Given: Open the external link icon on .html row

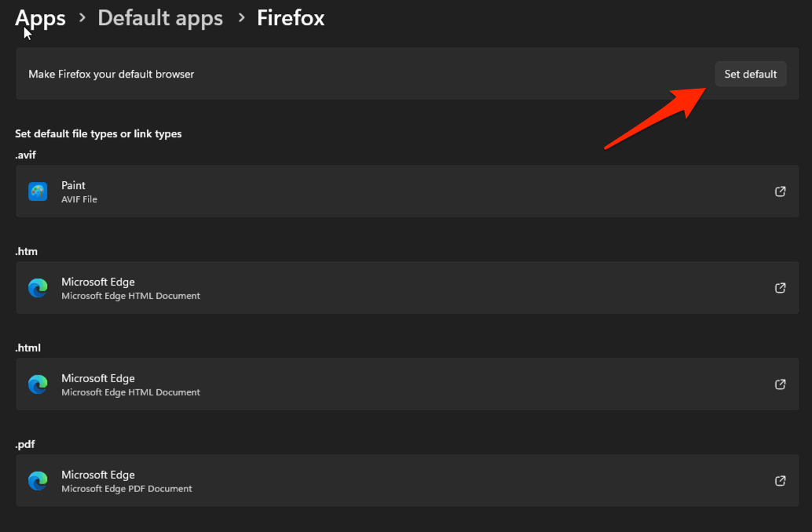Looking at the screenshot, I should coord(780,384).
